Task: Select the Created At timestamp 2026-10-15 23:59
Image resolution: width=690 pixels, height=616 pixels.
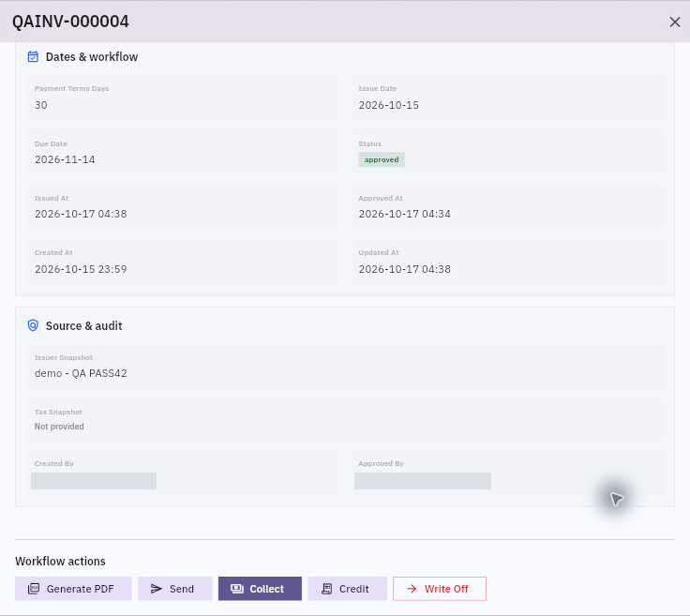Action: tap(81, 269)
